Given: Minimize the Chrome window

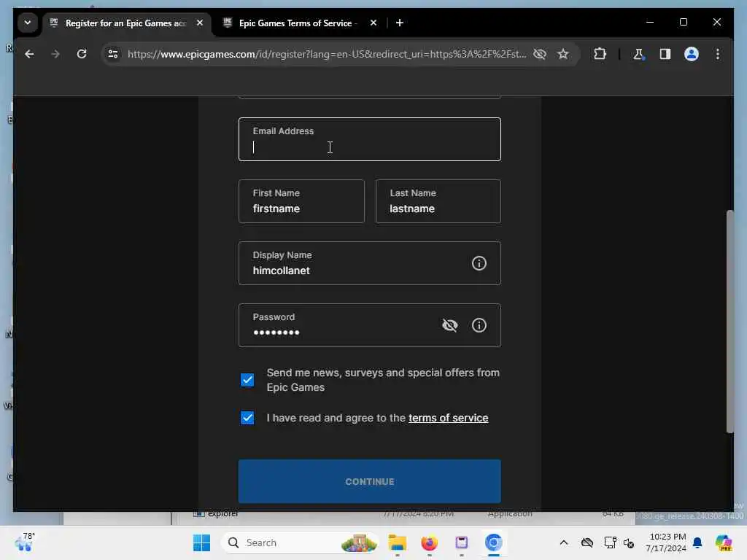Looking at the screenshot, I should tap(650, 23).
